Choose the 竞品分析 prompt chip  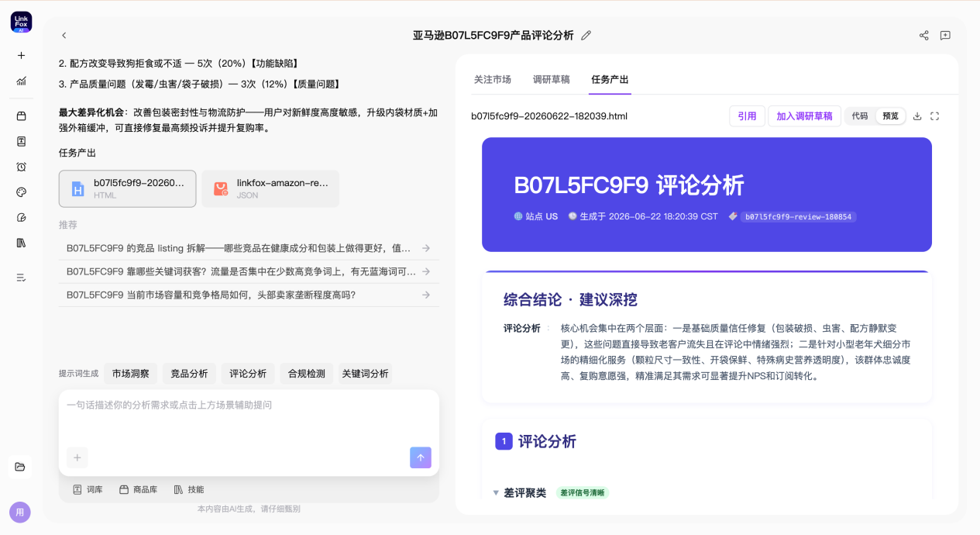point(190,374)
